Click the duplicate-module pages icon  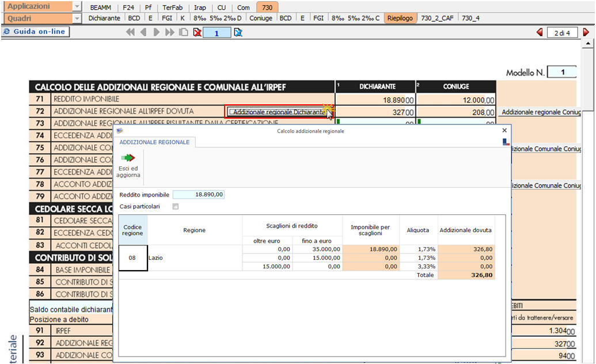(x=184, y=32)
